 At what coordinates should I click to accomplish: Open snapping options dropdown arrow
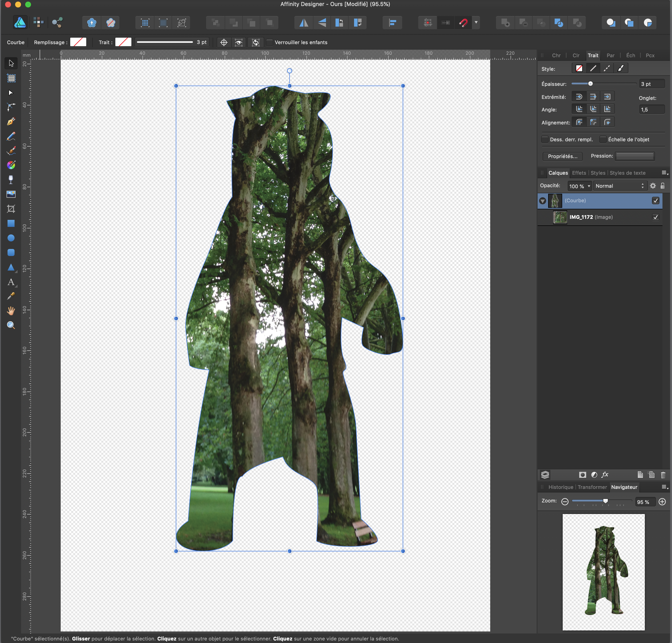tap(476, 23)
